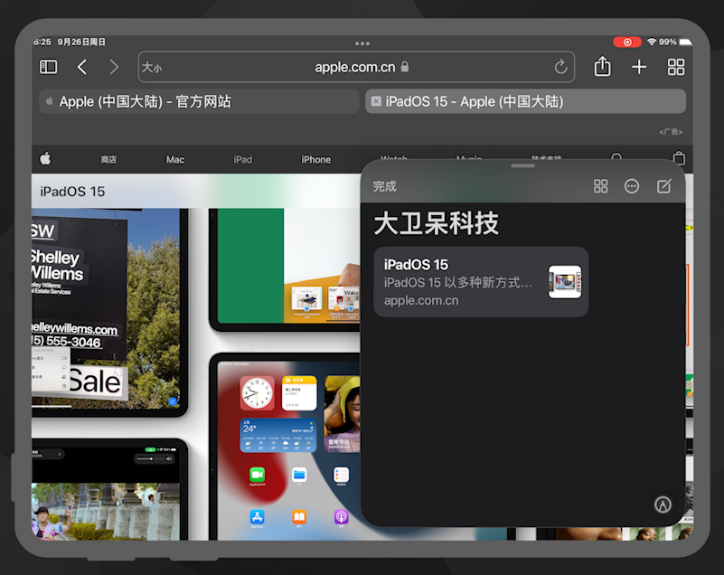The image size is (724, 575).
Task: Click the apple.com.cn address bar
Action: click(x=355, y=67)
